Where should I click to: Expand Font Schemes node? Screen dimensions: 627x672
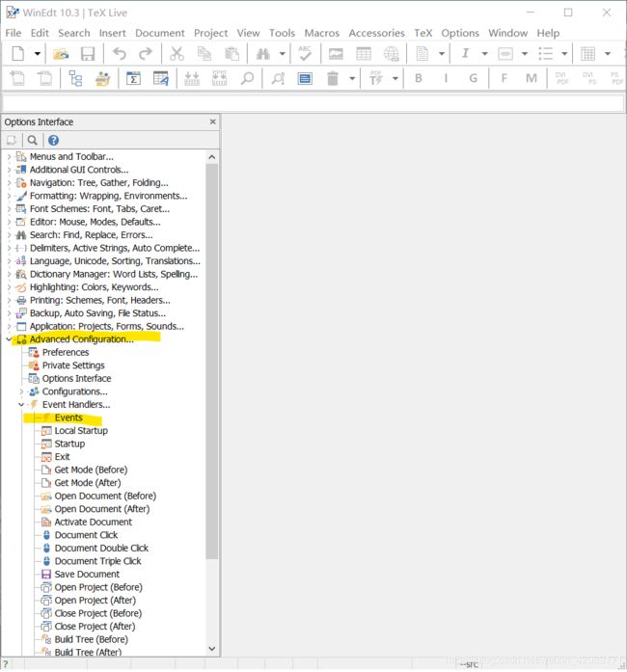tap(9, 209)
